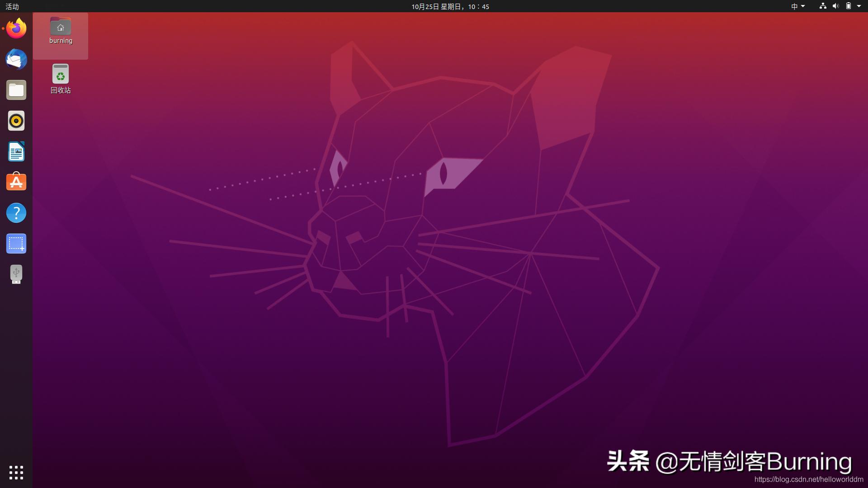Open the calendar via the date display
The height and width of the screenshot is (488, 868).
point(450,6)
